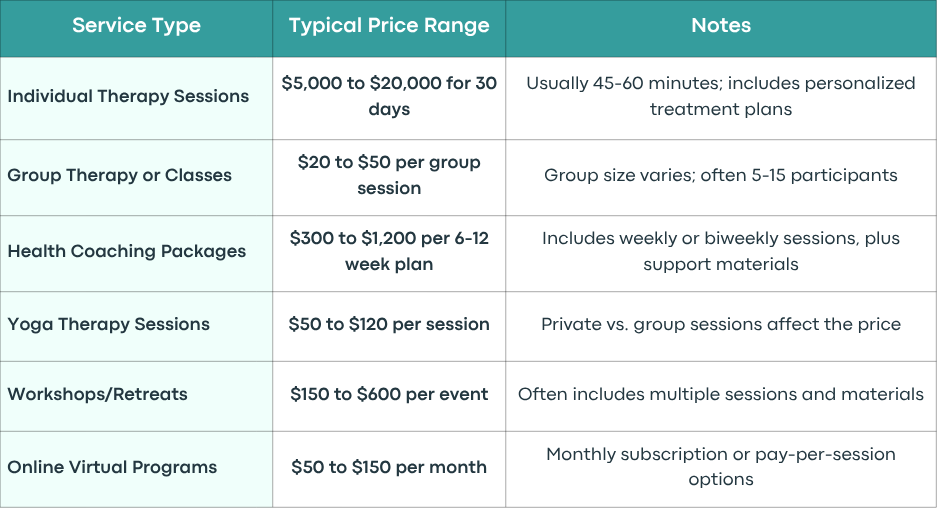Select the Workshops/Retreats cell
The width and height of the screenshot is (937, 508).
(136, 396)
